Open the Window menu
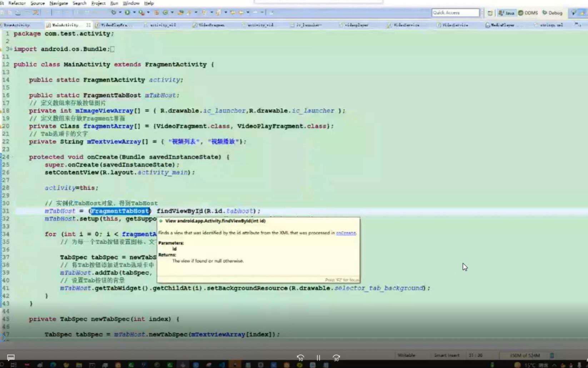588x368 pixels. (x=131, y=3)
